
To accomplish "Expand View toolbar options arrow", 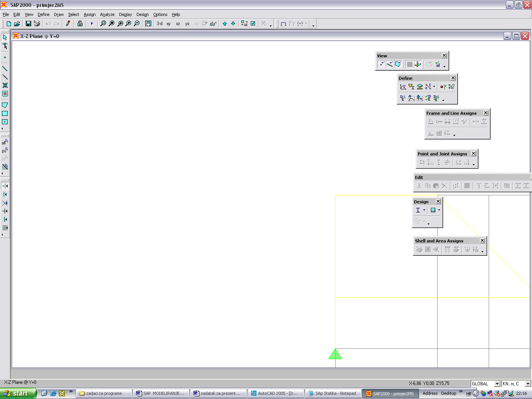I will pos(445,66).
